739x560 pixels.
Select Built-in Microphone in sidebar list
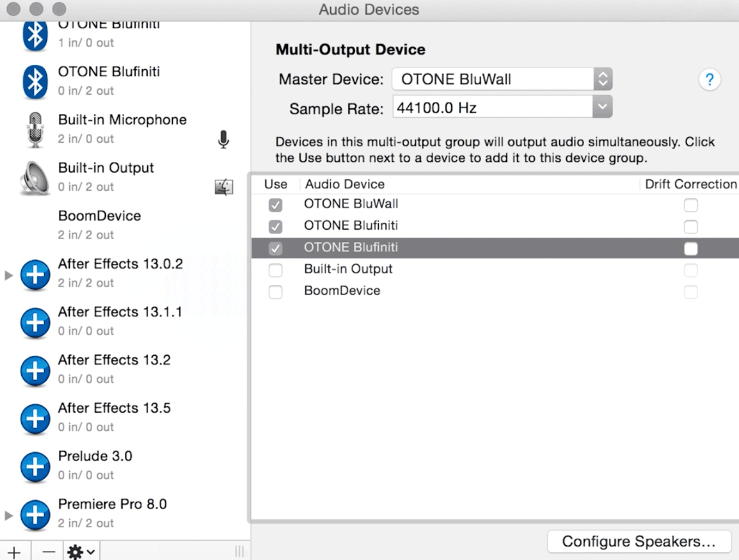(124, 129)
